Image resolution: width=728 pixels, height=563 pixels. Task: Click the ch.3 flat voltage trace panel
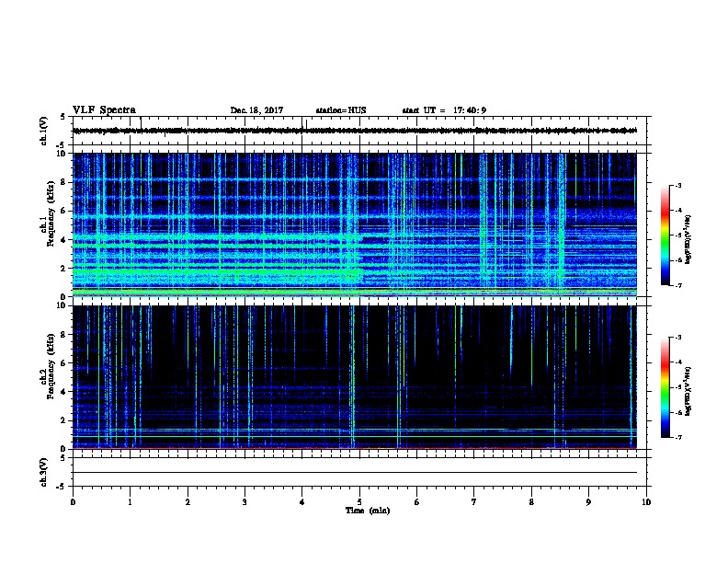[x=359, y=472]
